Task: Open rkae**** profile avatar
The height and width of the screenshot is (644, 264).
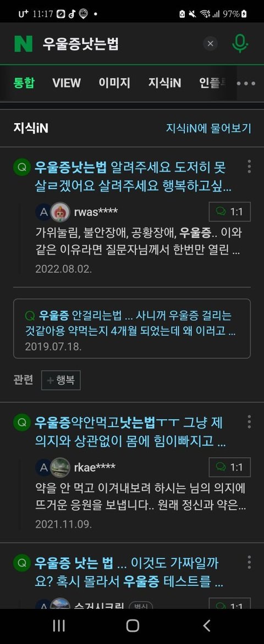Action: click(x=61, y=467)
